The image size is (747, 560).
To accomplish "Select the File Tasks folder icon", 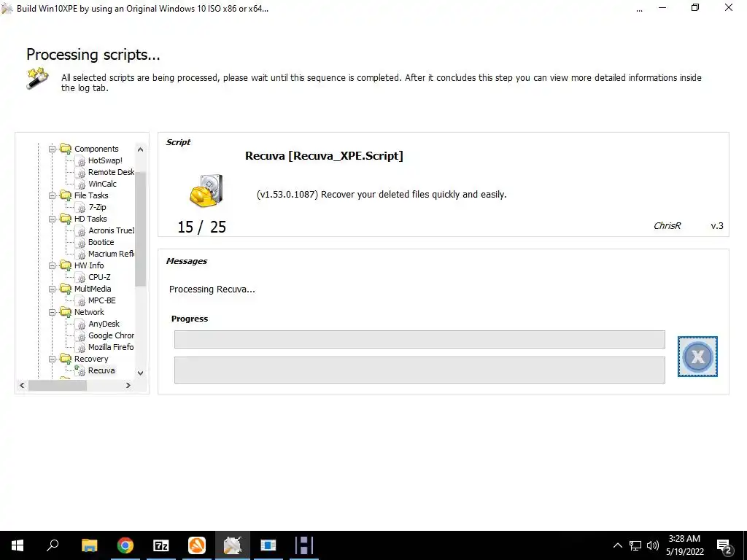I will click(66, 195).
